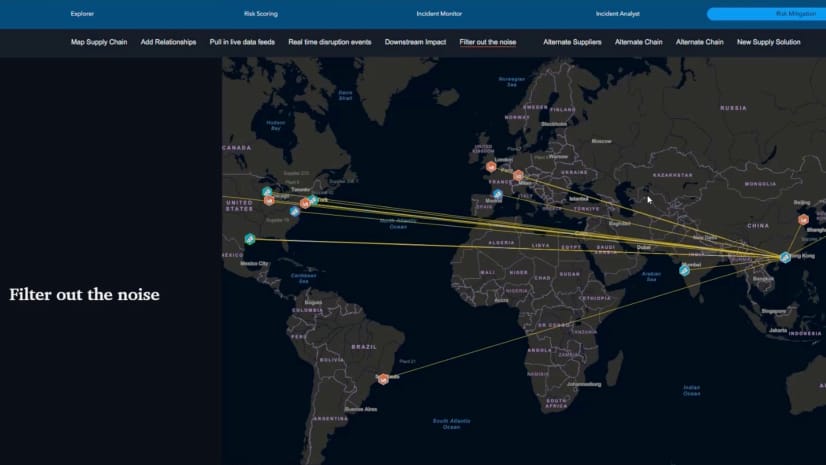Select the blue hub marker at Hong Kong

pos(785,257)
